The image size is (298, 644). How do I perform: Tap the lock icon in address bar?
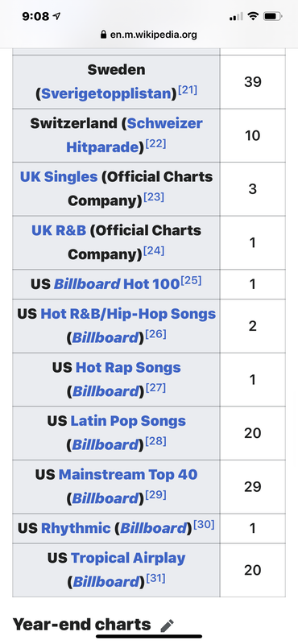point(103,35)
